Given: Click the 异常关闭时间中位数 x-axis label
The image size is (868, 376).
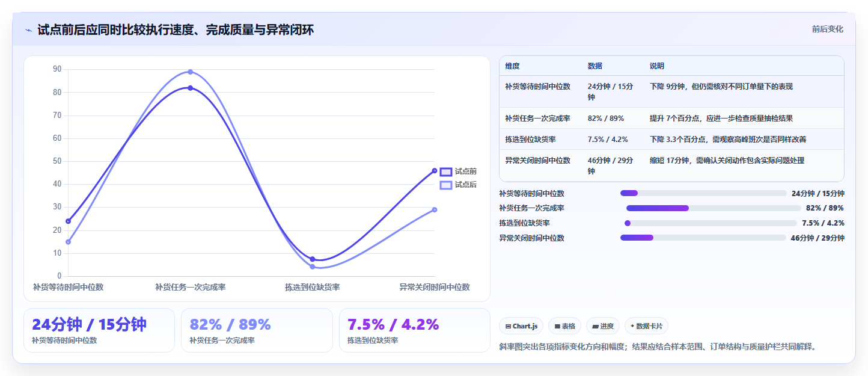Looking at the screenshot, I should click(x=435, y=288).
